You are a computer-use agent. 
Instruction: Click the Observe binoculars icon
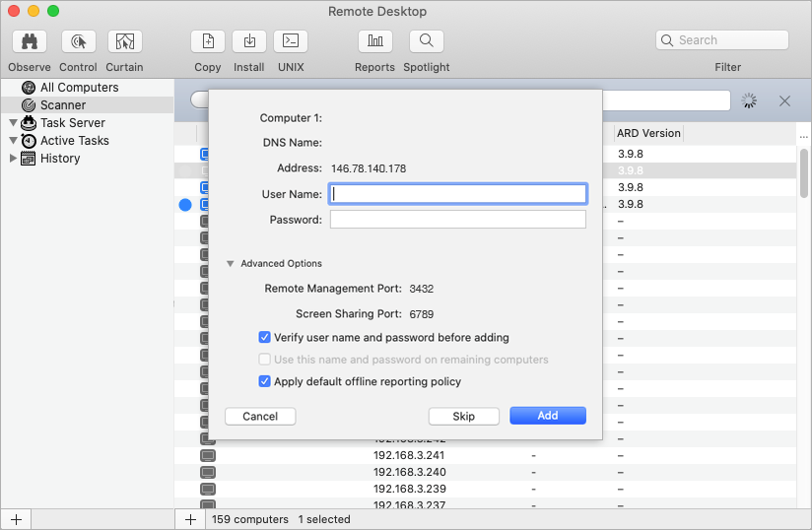coord(30,41)
